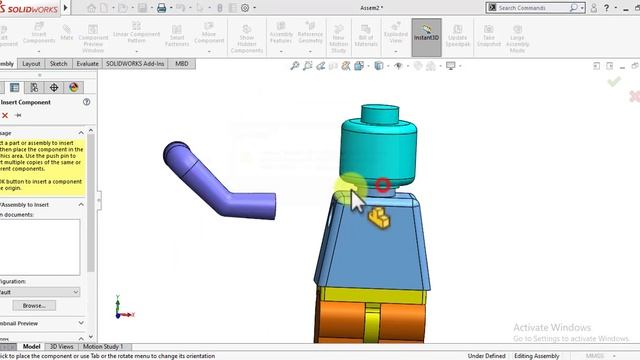Click the Insert Component help icon
This screenshot has height=360, width=640.
tap(87, 102)
